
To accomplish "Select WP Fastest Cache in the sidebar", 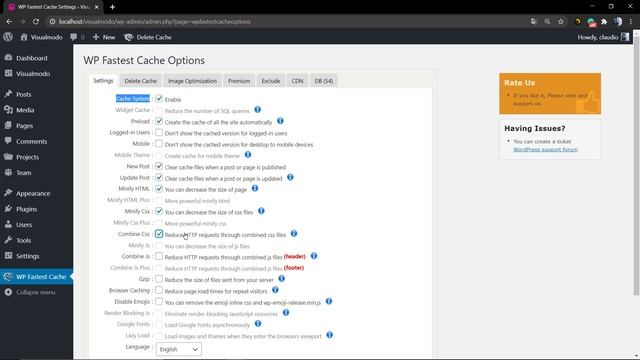I will pyautogui.click(x=36, y=277).
